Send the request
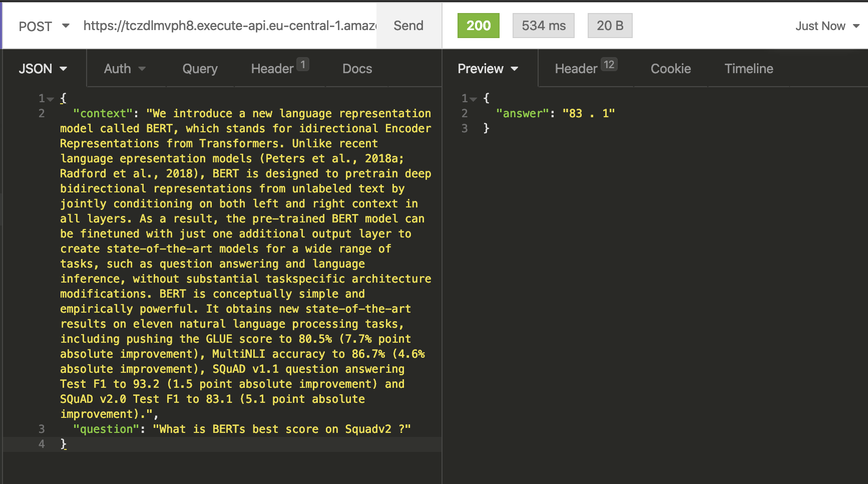Screen dimensions: 868x484 tap(408, 26)
